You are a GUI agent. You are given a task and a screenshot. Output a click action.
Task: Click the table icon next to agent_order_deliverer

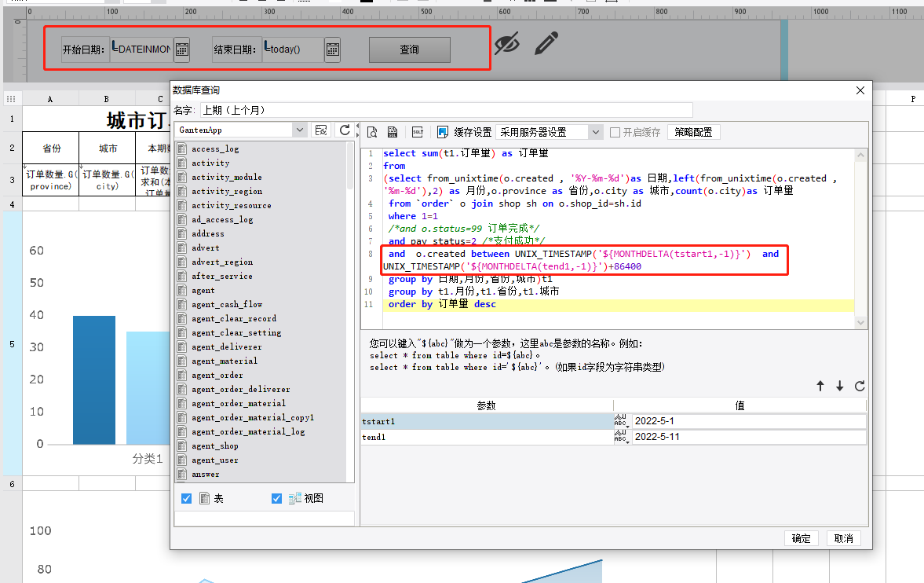tap(182, 390)
